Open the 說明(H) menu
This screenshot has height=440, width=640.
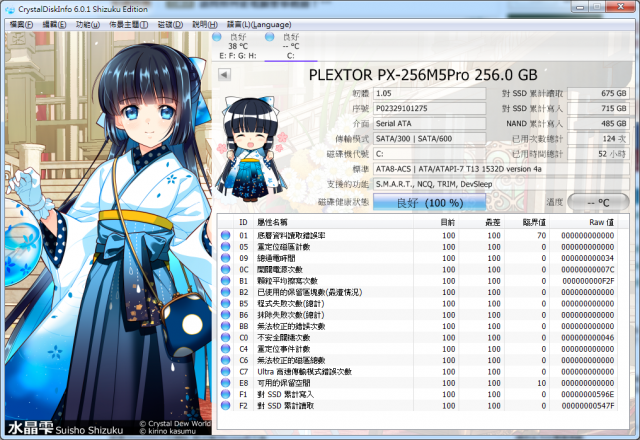click(x=205, y=24)
